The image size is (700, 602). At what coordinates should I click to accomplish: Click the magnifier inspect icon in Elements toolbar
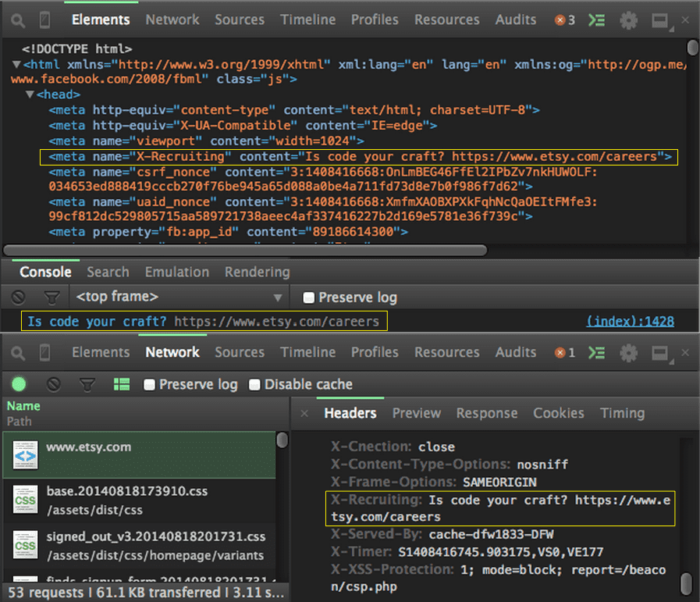click(x=18, y=20)
